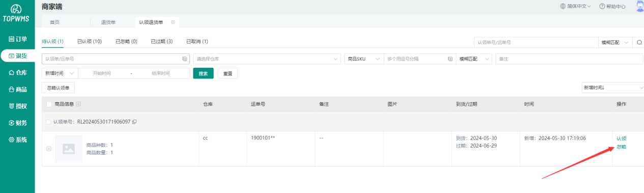Click the 到货/过期 column header
644x193 pixels.
tap(466, 104)
